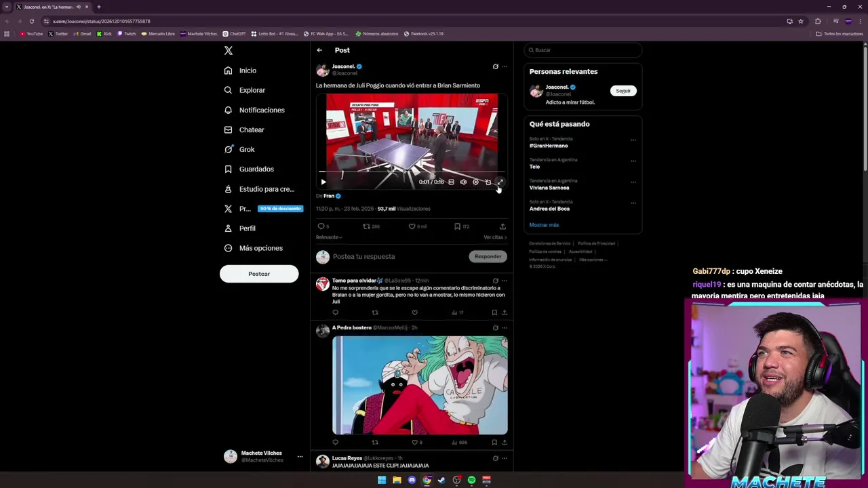Open more options for Telo trend
Image resolution: width=868 pixels, height=488 pixels.
[633, 161]
